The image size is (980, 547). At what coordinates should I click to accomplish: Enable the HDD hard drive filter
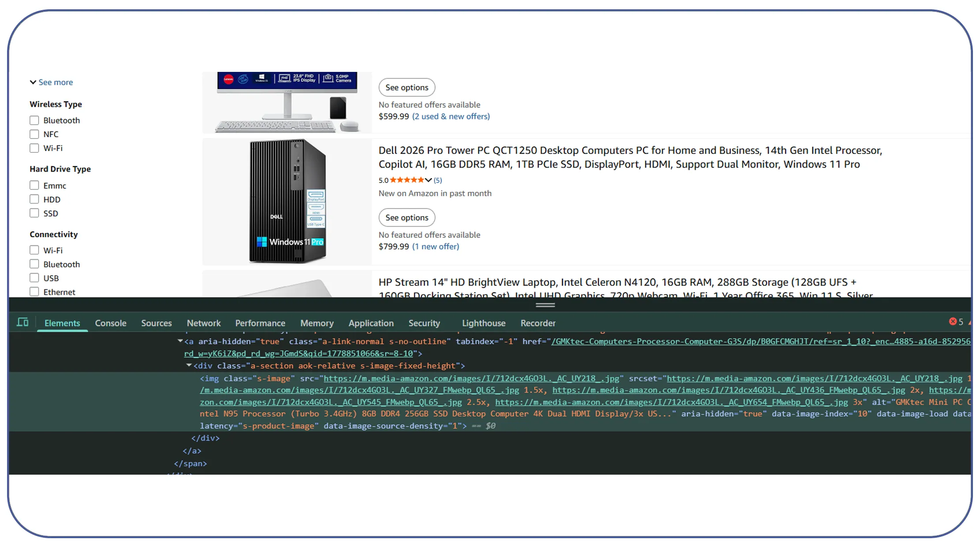(34, 199)
